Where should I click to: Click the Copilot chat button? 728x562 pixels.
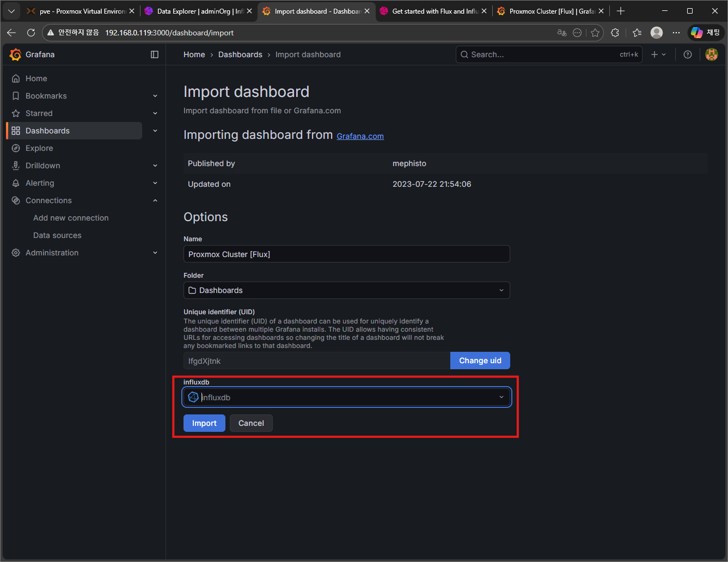pos(706,33)
